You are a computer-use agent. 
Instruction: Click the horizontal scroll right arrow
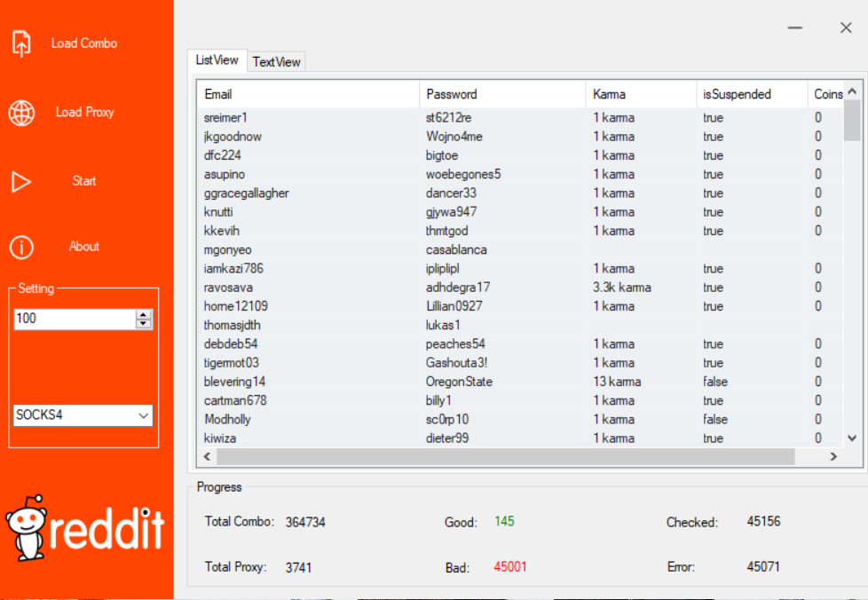tap(833, 456)
